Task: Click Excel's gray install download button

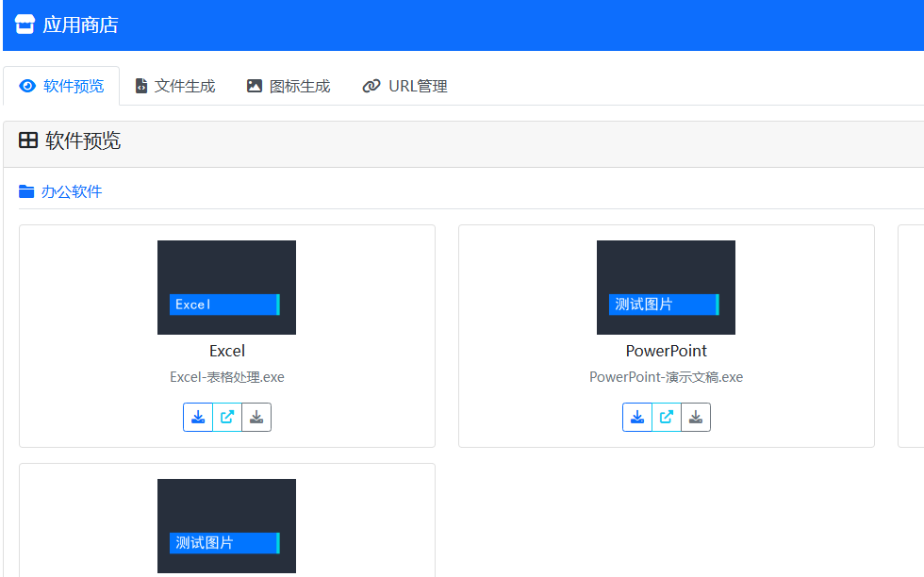Action: tap(256, 418)
